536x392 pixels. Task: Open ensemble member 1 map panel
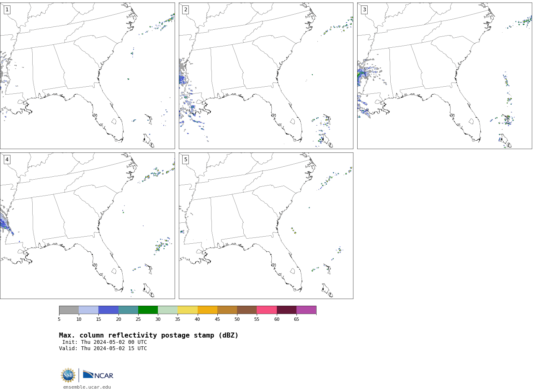[x=87, y=76]
